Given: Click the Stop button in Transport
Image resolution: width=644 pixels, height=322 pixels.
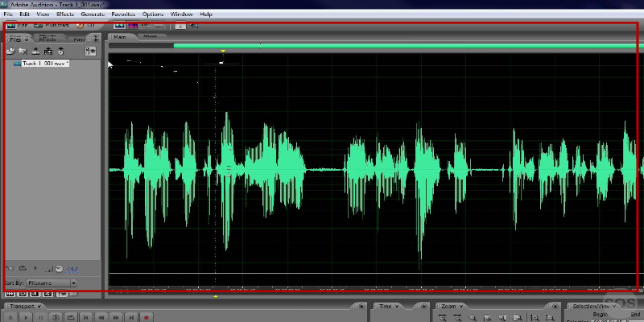Looking at the screenshot, I should click(x=10, y=318).
